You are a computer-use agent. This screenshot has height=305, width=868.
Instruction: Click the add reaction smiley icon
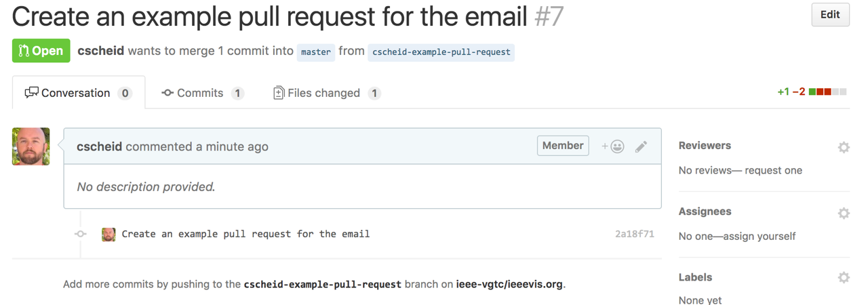614,146
